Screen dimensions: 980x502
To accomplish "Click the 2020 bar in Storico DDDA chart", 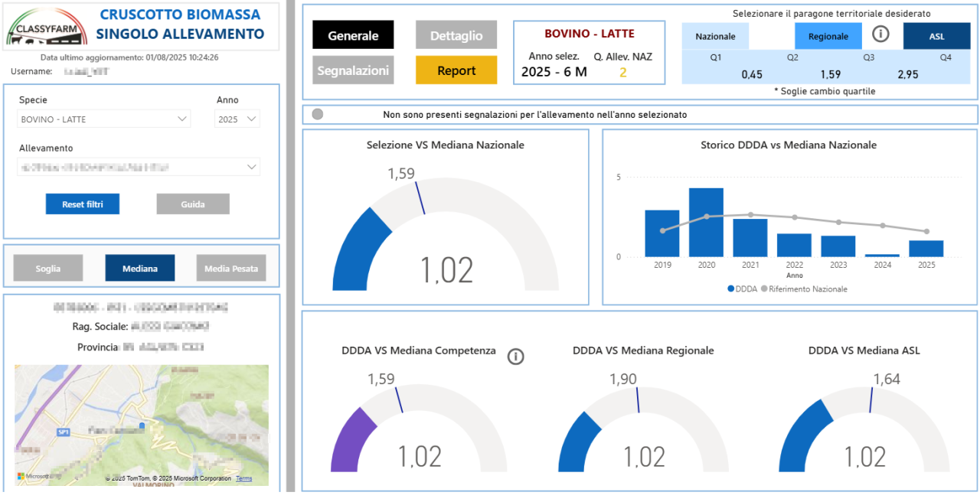I will [x=706, y=222].
